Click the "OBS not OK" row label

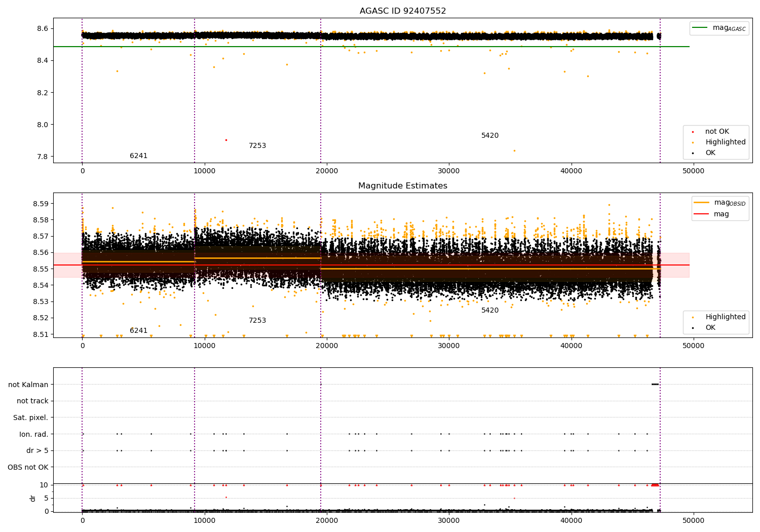tap(28, 467)
